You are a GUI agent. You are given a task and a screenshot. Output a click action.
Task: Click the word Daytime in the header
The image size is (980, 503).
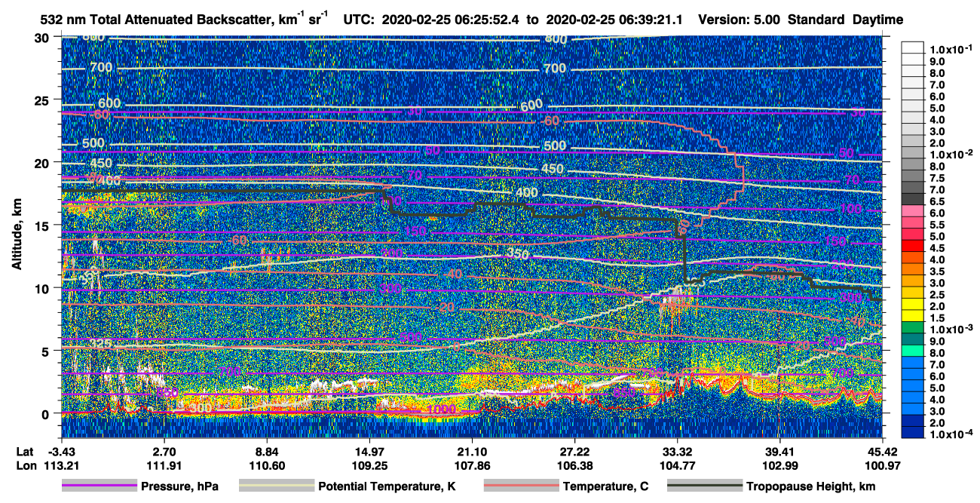878,20
